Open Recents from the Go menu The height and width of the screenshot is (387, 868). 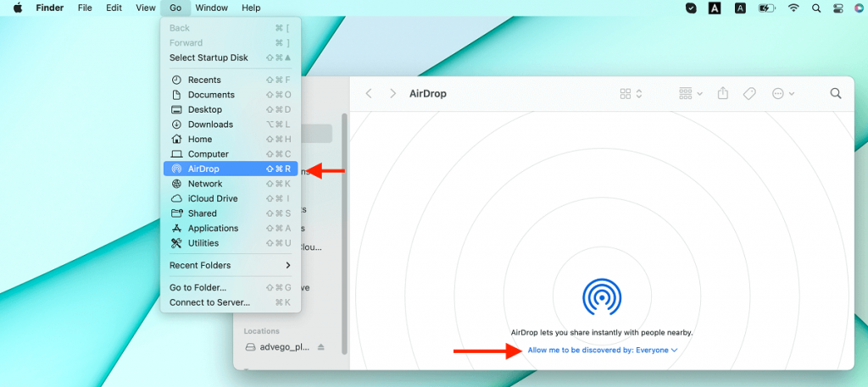point(231,80)
